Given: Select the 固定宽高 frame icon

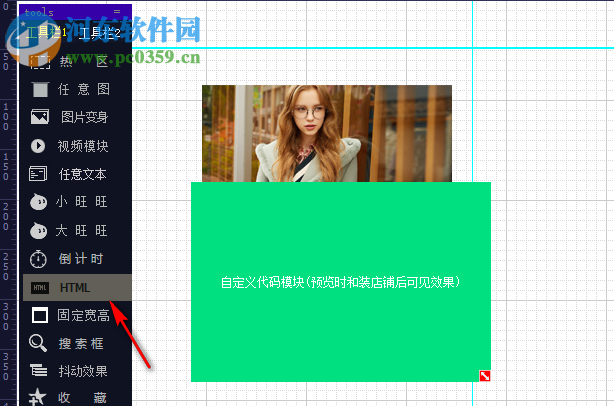Looking at the screenshot, I should pyautogui.click(x=40, y=315).
